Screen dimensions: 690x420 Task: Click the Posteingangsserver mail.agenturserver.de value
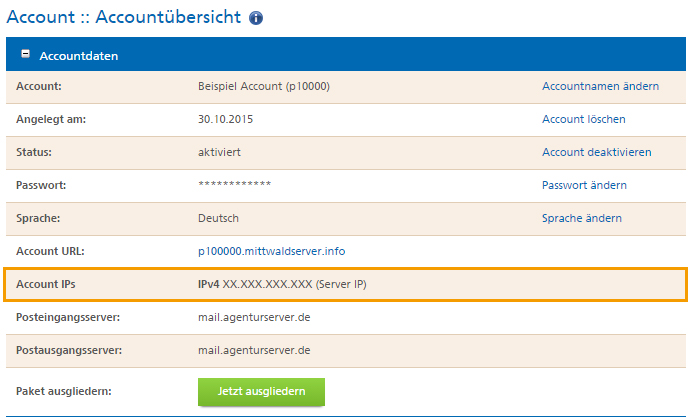pos(254,317)
